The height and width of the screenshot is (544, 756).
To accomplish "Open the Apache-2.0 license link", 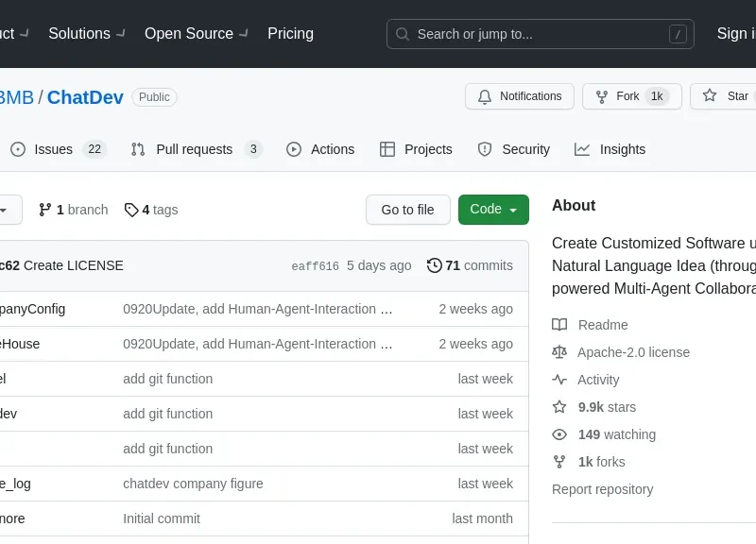I will 634,352.
